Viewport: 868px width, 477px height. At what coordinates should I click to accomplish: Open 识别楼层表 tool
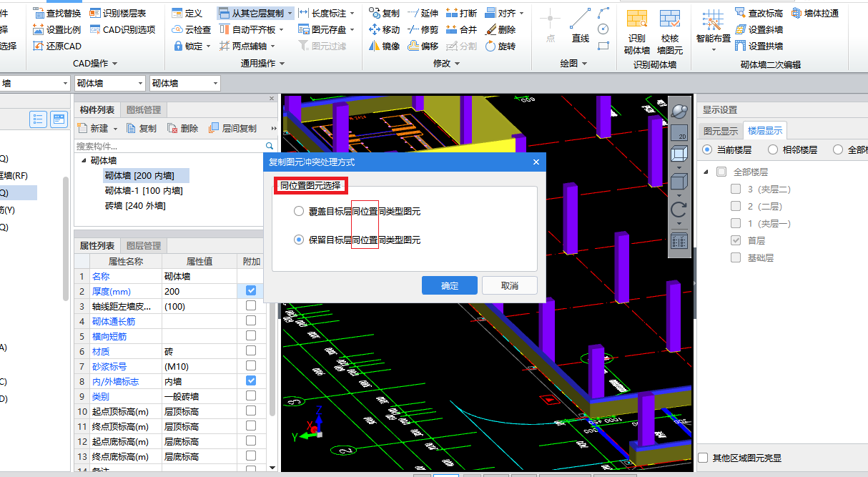coord(118,13)
